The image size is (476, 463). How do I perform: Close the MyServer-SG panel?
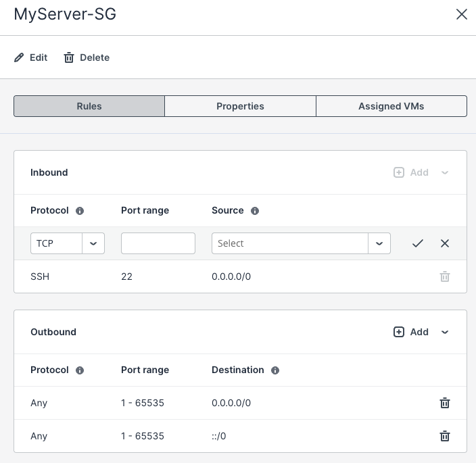pos(462,14)
